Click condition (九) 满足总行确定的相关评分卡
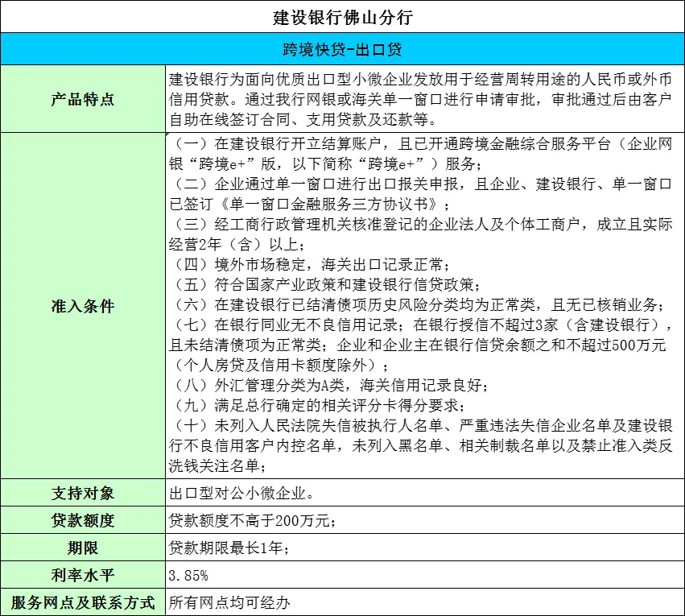The height and width of the screenshot is (616, 685). 318,405
